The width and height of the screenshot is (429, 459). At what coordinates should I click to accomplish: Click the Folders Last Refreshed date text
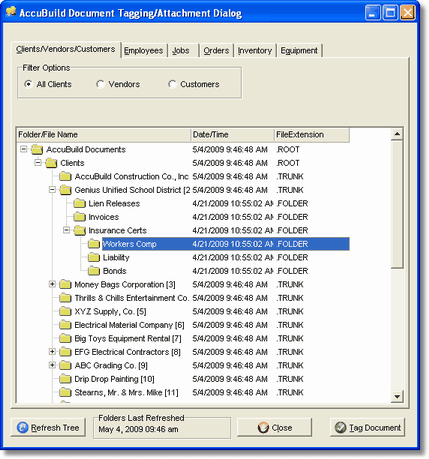click(138, 429)
